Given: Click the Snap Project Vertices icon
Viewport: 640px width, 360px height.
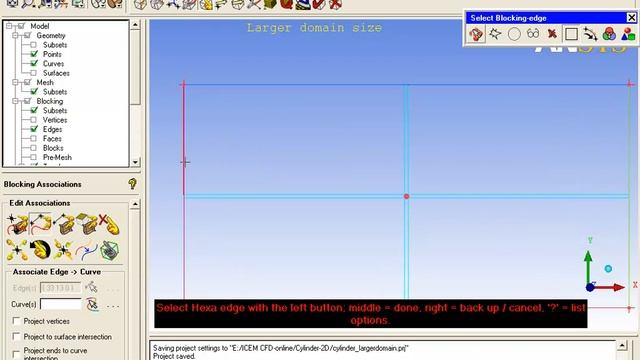Looking at the screenshot, I should click(x=64, y=250).
